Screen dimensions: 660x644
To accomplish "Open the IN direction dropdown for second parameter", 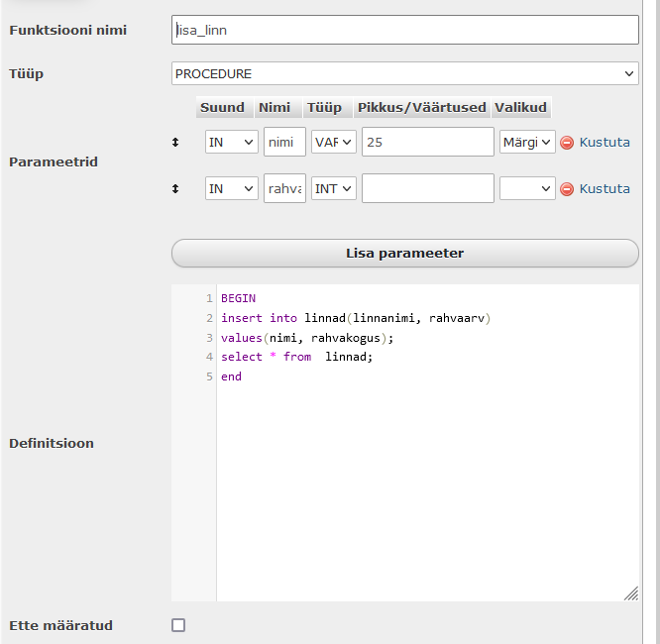I will tap(232, 188).
